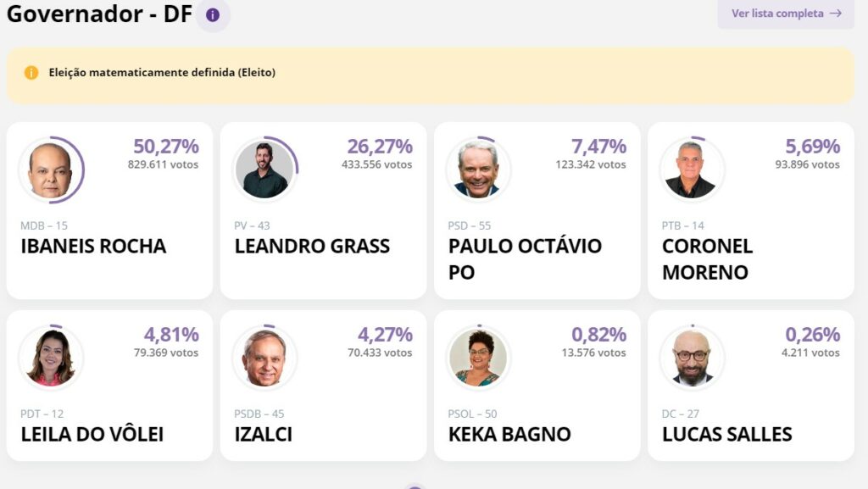This screenshot has height=489, width=868.
Task: Click the 50,27% vote percentage
Action: (166, 147)
